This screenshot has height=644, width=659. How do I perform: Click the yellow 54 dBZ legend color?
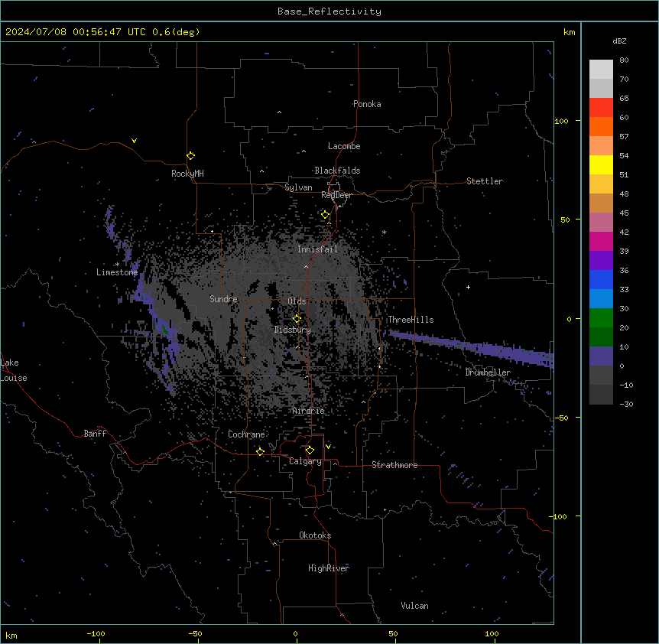601,164
